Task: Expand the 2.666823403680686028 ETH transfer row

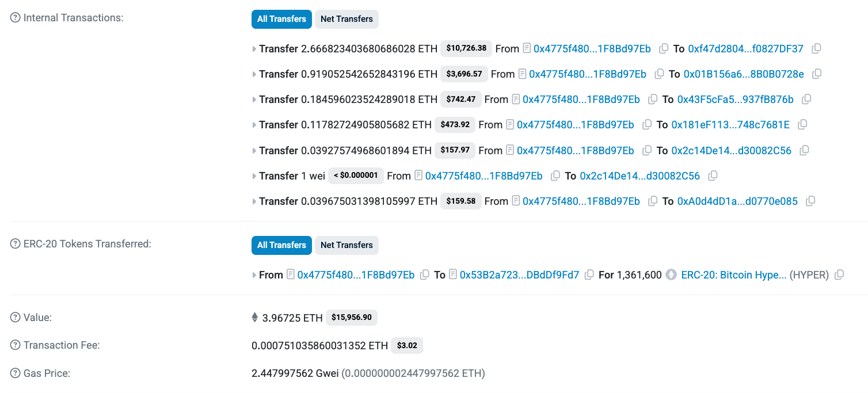Action: tap(254, 49)
